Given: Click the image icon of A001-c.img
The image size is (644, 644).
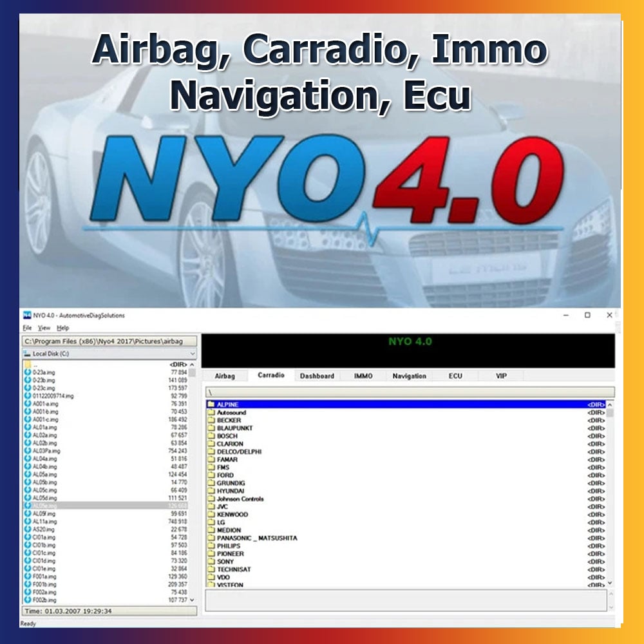Looking at the screenshot, I should click(x=28, y=419).
